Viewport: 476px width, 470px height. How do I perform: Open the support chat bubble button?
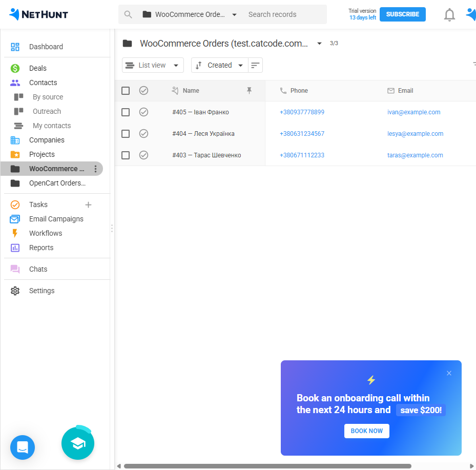pyautogui.click(x=23, y=447)
